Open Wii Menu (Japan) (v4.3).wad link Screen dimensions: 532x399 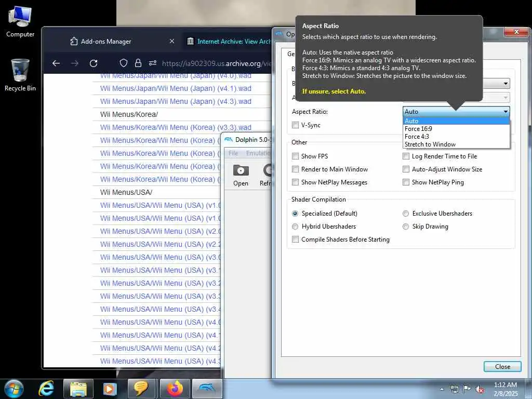[176, 101]
